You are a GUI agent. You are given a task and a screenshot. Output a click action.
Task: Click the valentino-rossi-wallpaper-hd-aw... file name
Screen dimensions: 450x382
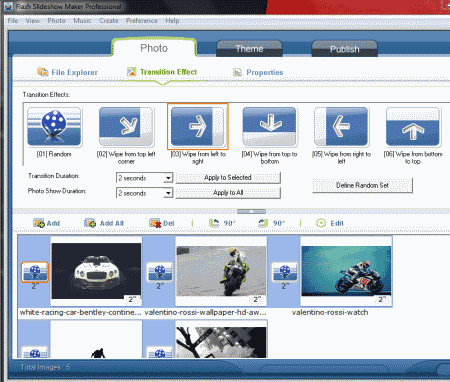(x=205, y=312)
